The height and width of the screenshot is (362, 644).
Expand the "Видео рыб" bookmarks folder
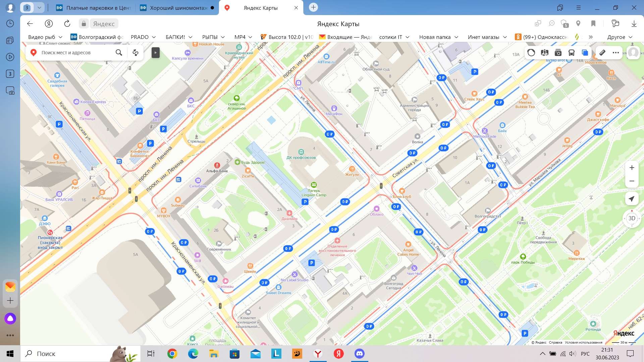45,37
